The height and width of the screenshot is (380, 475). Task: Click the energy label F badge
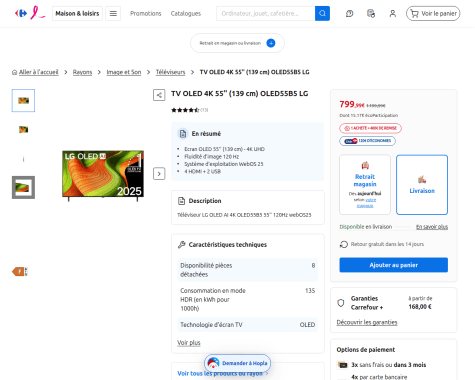tap(20, 272)
